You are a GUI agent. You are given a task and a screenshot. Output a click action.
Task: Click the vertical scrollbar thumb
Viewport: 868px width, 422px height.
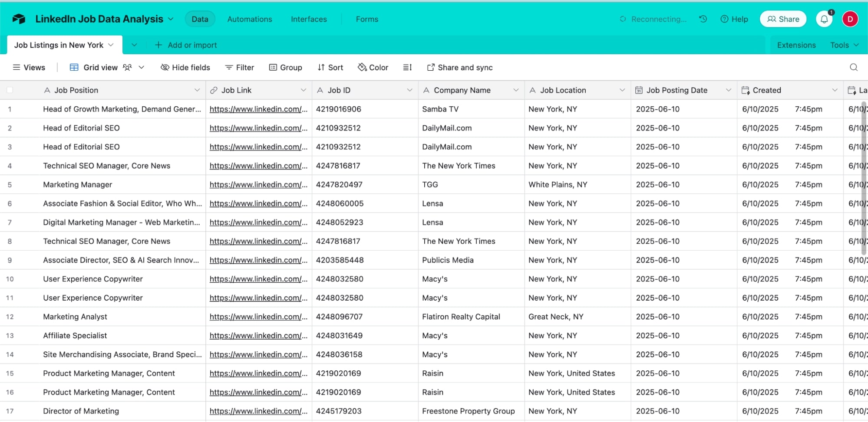tap(864, 178)
